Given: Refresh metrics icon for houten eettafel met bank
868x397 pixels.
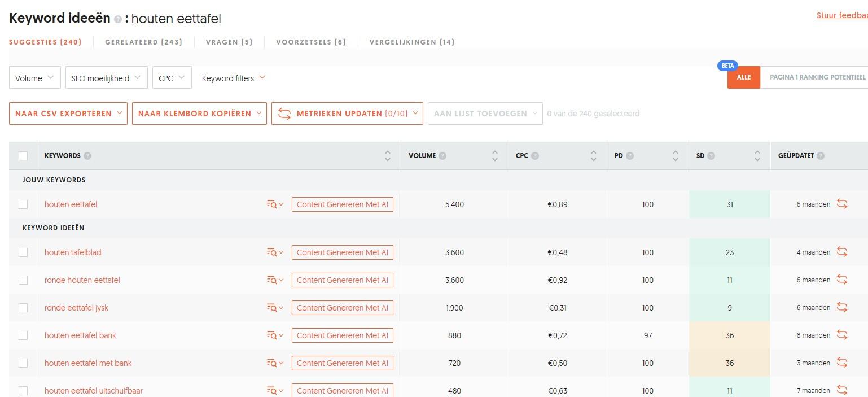Looking at the screenshot, I should pyautogui.click(x=842, y=363).
